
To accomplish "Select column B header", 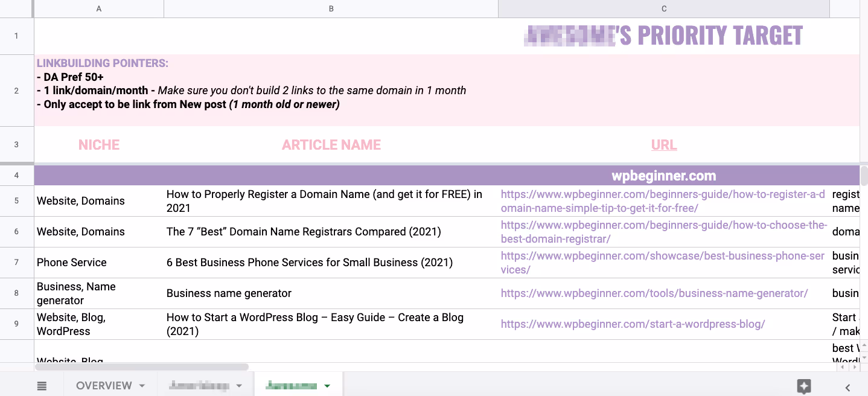I will coord(331,8).
